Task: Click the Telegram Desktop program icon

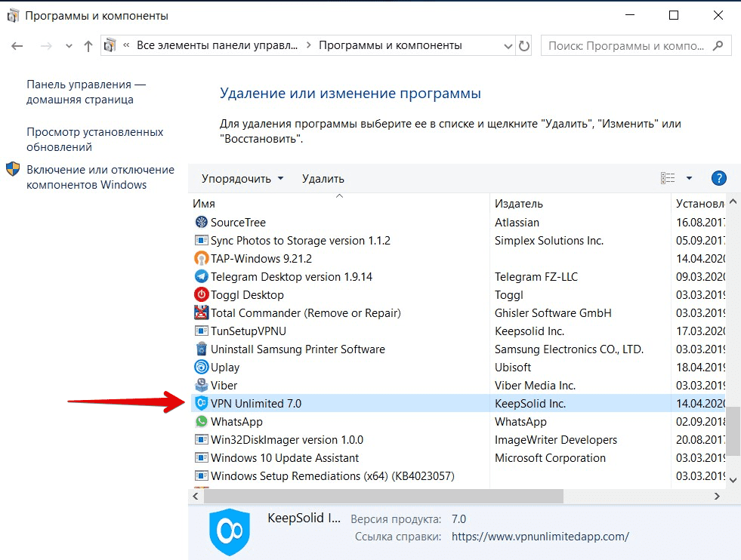Action: (200, 276)
